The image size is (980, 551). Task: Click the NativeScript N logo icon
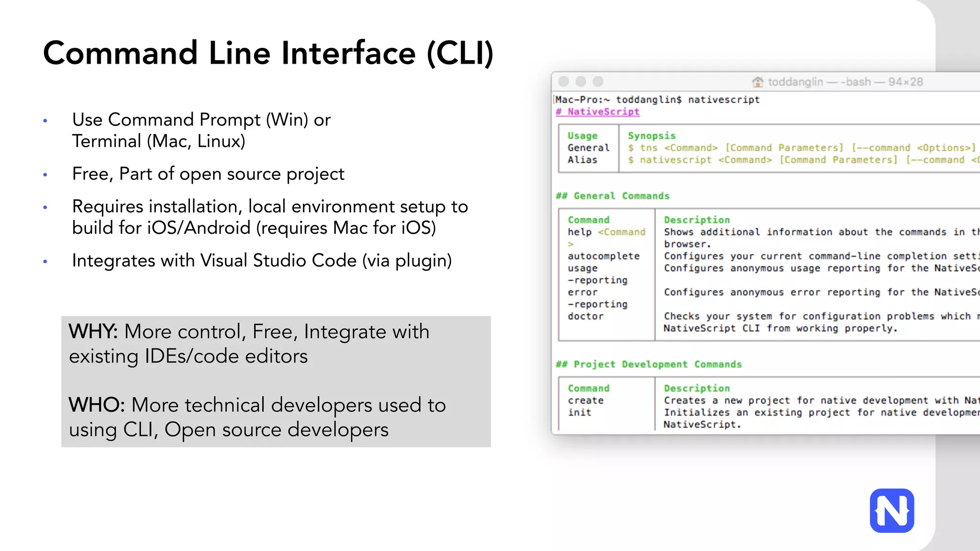coord(892,510)
